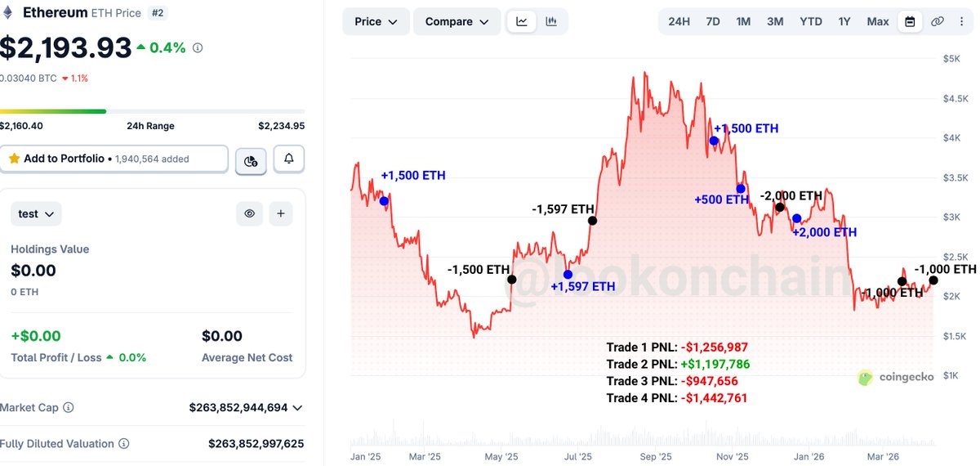Viewport: 980px width, 466px height.
Task: Expand the Market Cap value chevron
Action: (297, 407)
